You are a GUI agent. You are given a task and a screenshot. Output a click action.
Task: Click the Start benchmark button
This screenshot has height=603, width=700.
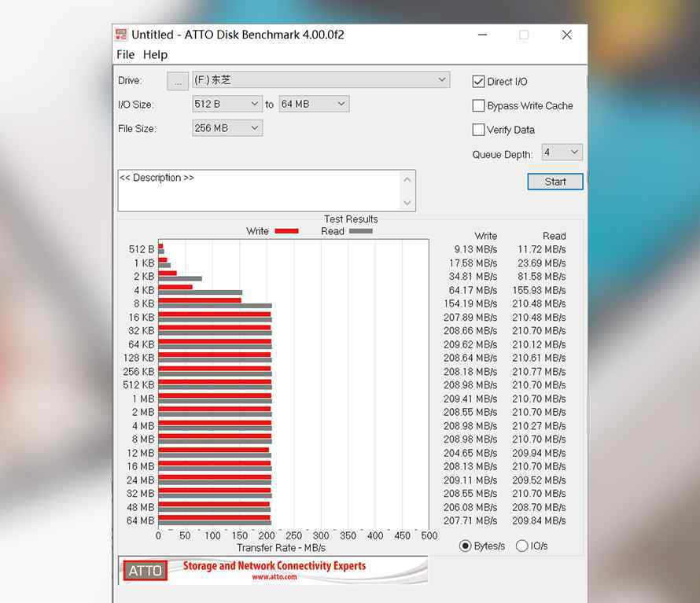tap(555, 182)
